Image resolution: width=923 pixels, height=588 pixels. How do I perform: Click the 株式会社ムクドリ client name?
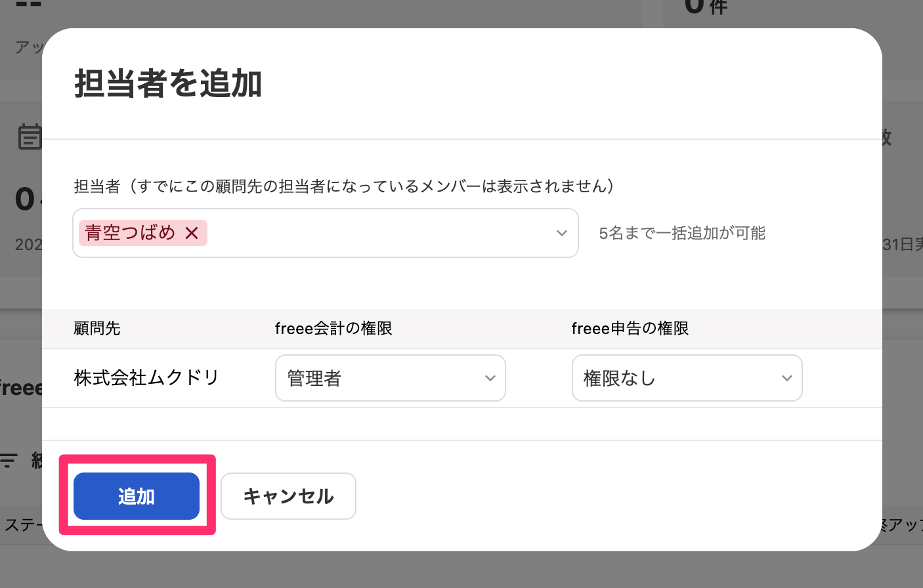pos(146,378)
